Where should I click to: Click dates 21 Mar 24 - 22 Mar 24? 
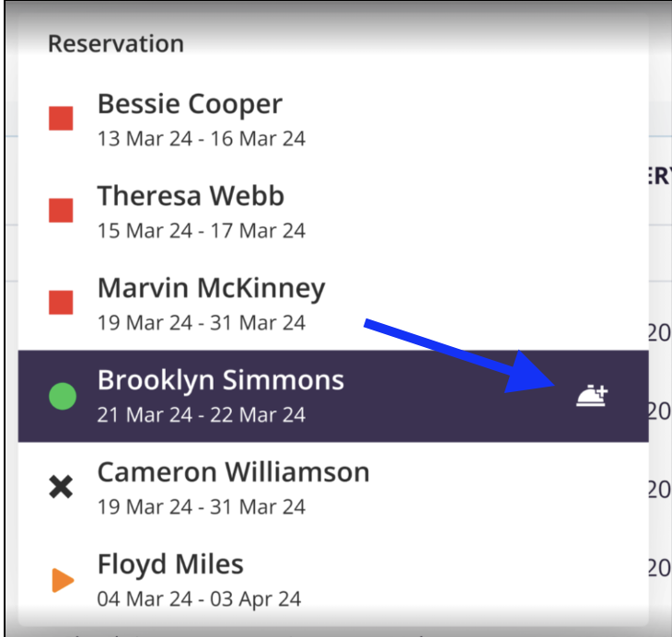(202, 414)
